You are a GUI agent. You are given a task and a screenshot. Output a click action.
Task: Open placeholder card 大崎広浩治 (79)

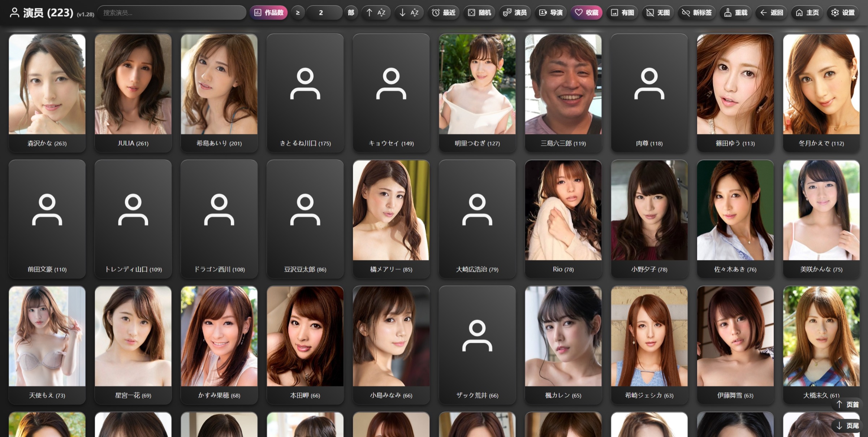pos(477,219)
